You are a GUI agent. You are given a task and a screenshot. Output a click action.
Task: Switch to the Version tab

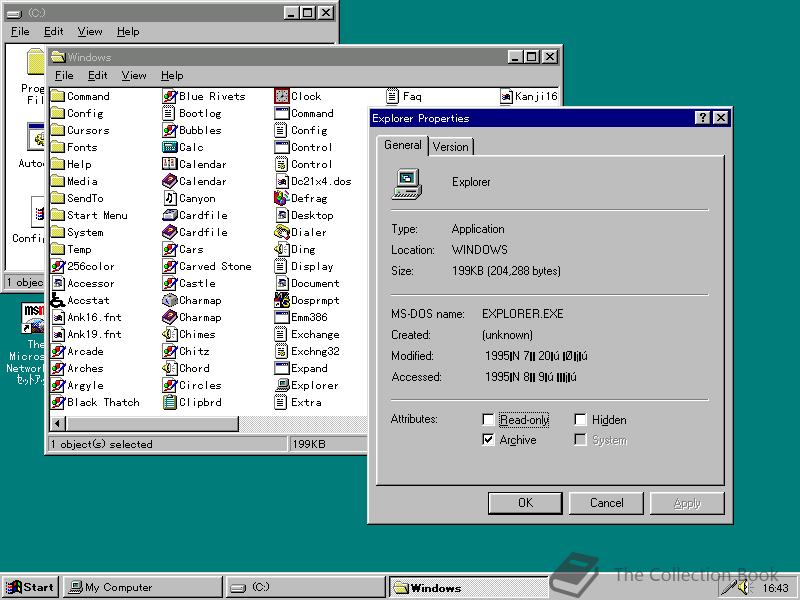coord(450,147)
